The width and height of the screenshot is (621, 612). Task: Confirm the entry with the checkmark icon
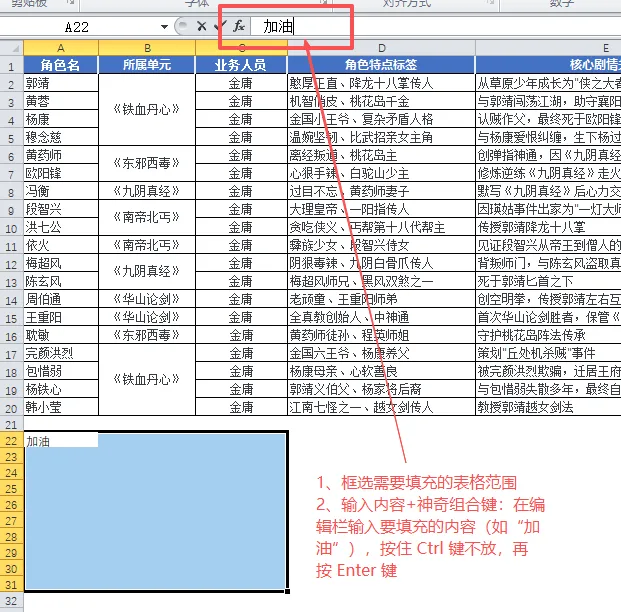220,27
